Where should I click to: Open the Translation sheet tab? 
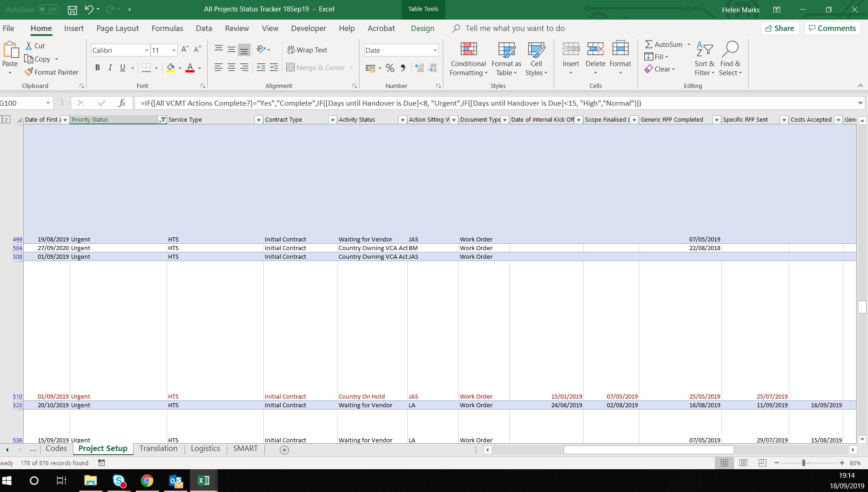click(158, 449)
